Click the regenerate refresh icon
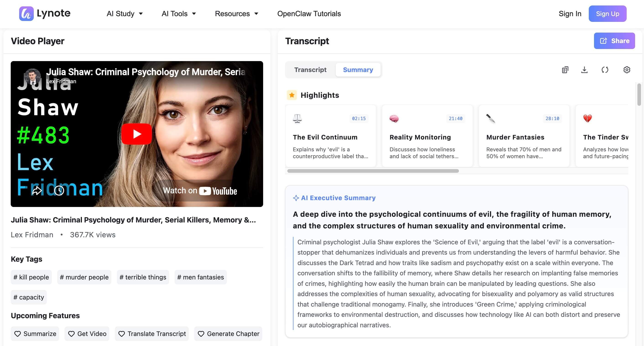 pyautogui.click(x=605, y=70)
